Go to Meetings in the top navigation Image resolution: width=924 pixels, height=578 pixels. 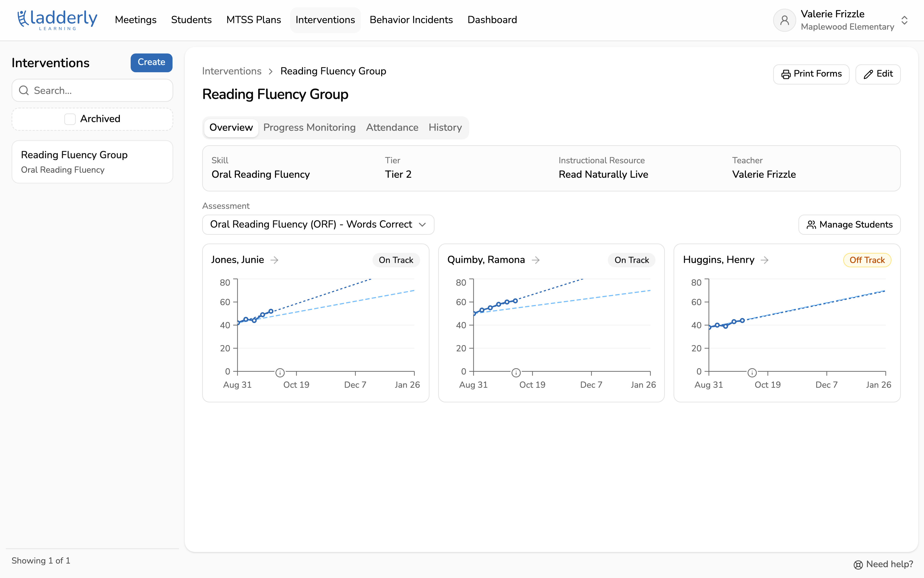[x=135, y=20]
